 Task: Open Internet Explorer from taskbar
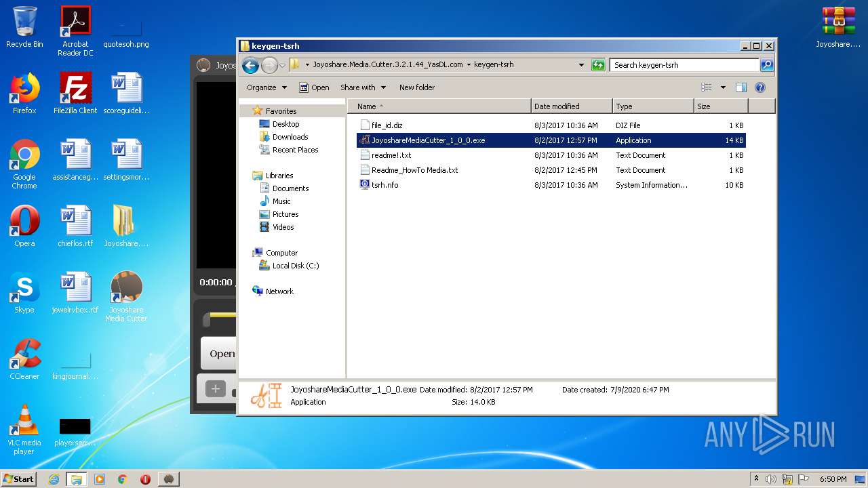pos(54,479)
